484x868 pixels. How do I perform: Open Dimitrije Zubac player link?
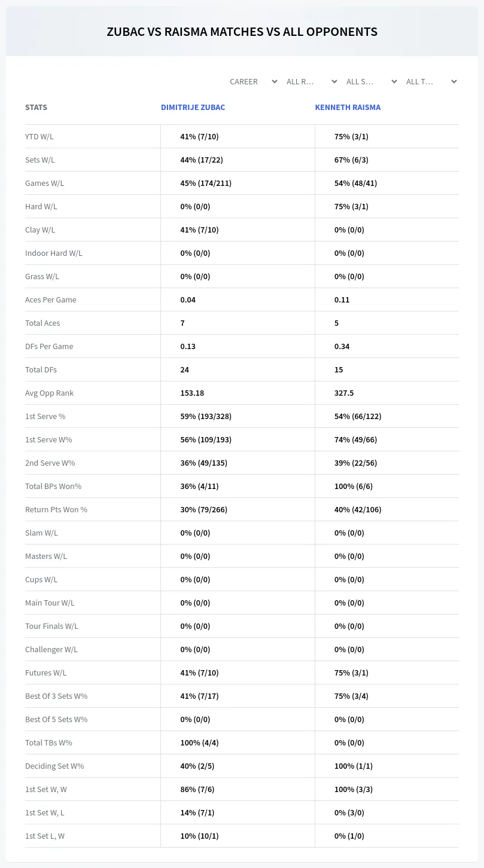pos(193,108)
